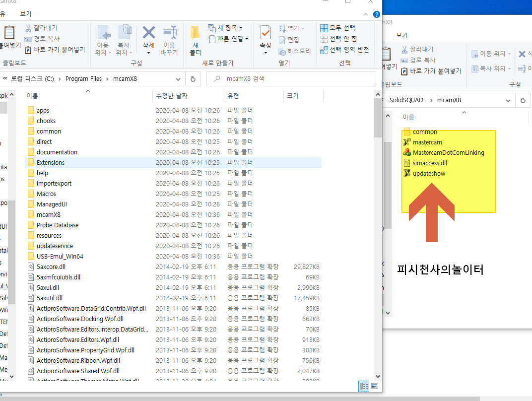The width and height of the screenshot is (532, 401).
Task: Switch to details view icon at bottom right
Action: [364, 386]
